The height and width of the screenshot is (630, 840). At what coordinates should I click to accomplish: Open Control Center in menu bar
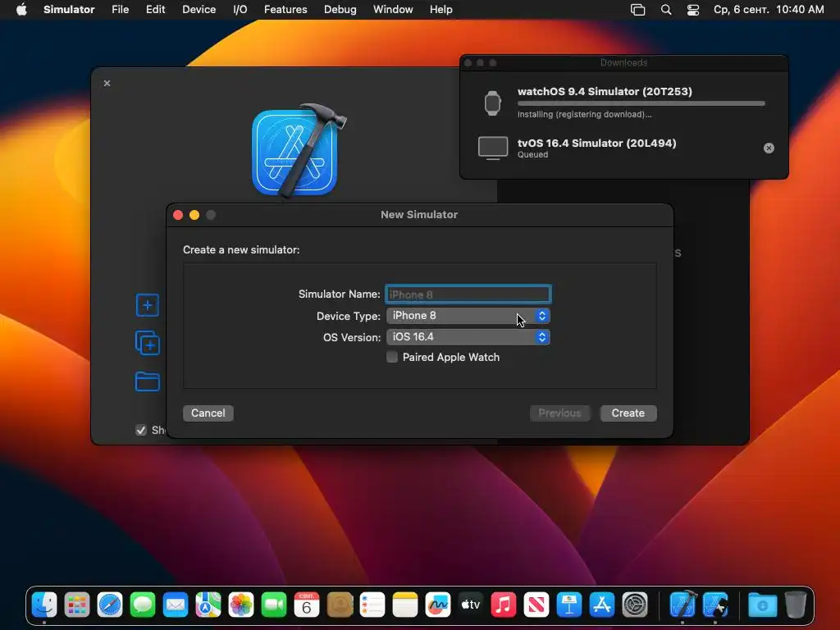[x=692, y=10]
